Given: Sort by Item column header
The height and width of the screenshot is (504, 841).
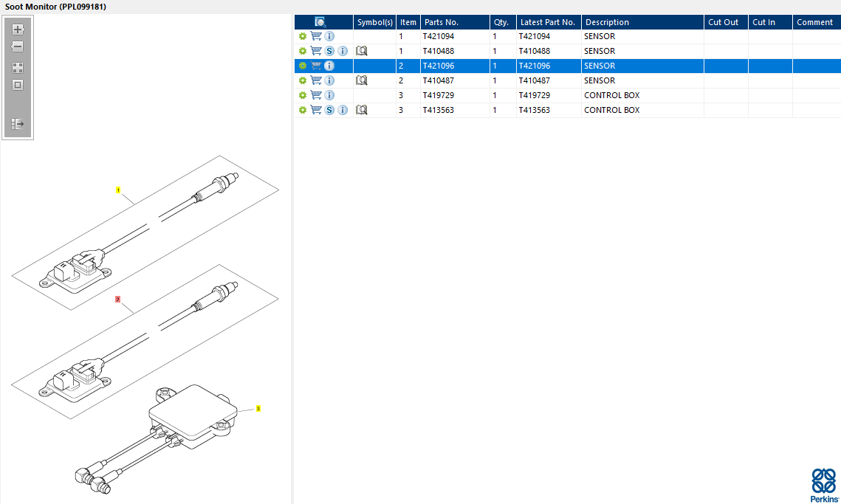Looking at the screenshot, I should (x=408, y=22).
